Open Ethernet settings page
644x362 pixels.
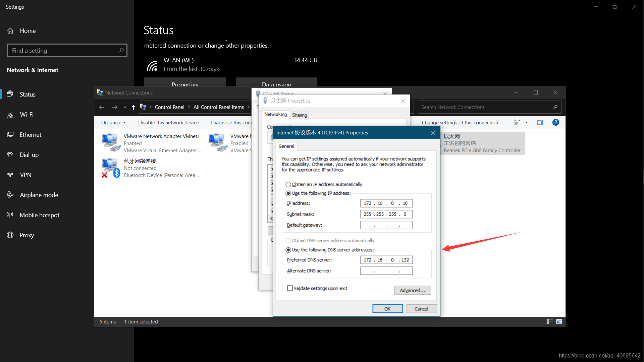click(x=30, y=134)
